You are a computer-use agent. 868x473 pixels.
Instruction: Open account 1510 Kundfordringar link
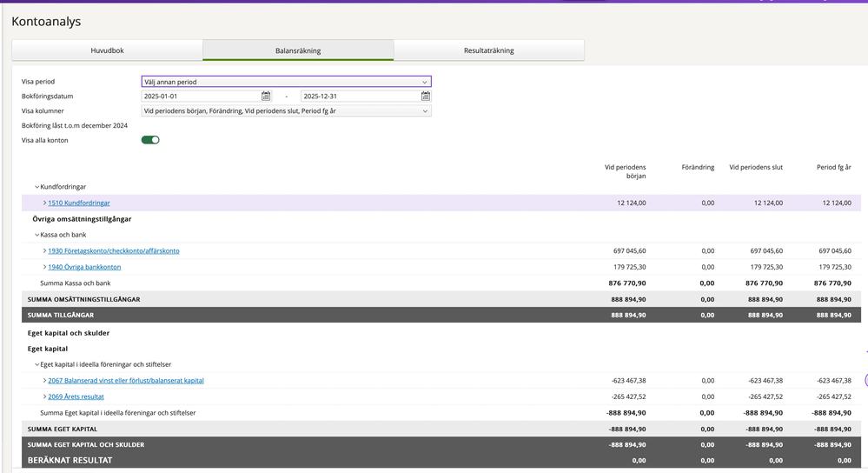pos(79,203)
